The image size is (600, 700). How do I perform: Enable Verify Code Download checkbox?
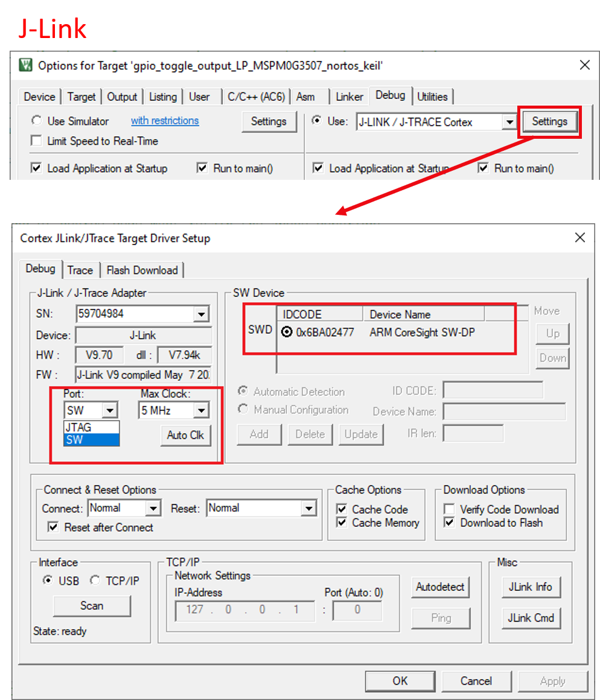[449, 509]
